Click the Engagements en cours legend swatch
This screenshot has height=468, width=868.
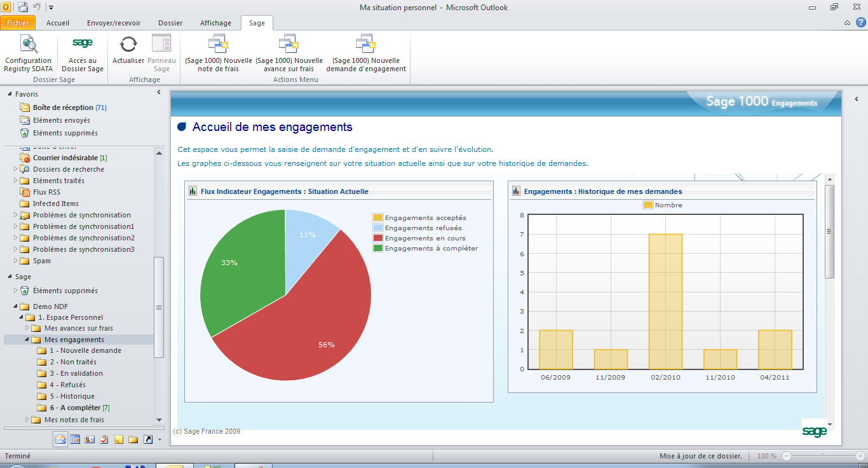[x=378, y=238]
